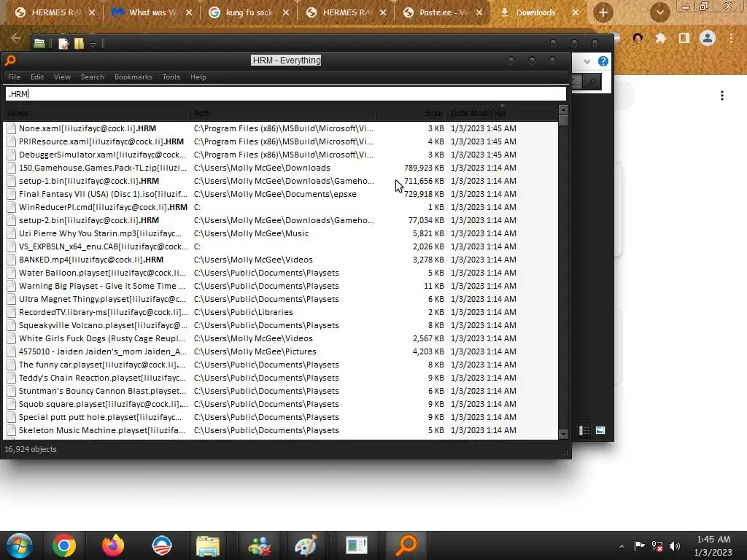Sort results by Size column header

pos(411,113)
